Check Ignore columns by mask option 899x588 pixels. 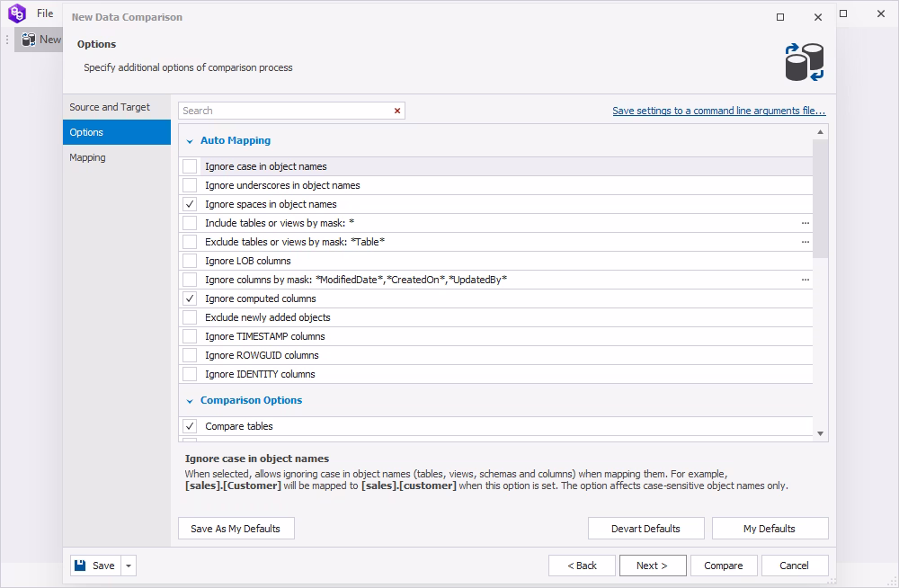tap(190, 280)
